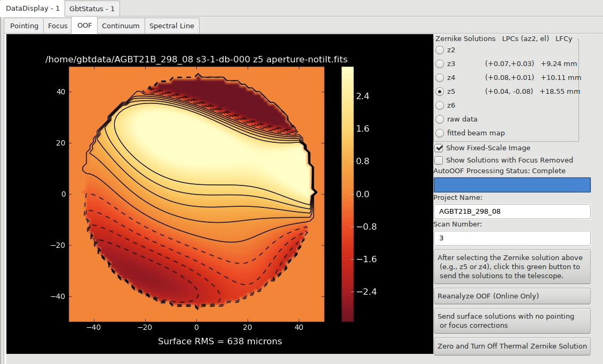Screen dimensions: 603x364
Task: Go to the Spectral Line tab
Action: click(172, 26)
